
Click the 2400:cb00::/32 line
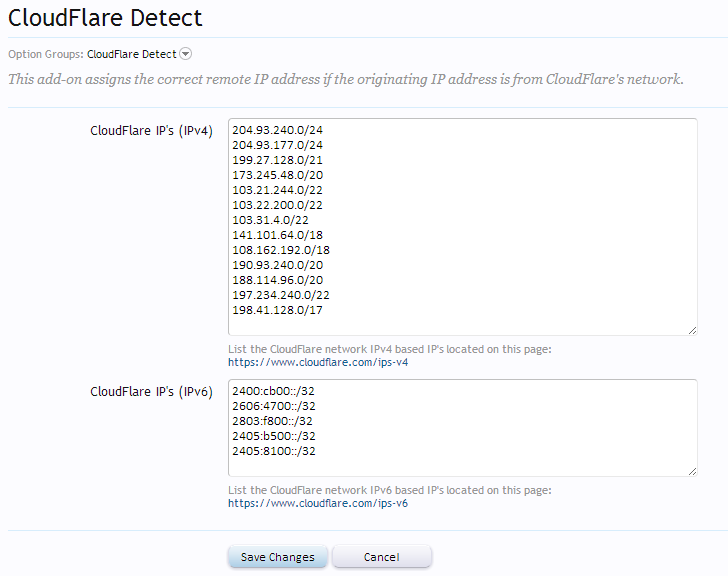pyautogui.click(x=273, y=391)
